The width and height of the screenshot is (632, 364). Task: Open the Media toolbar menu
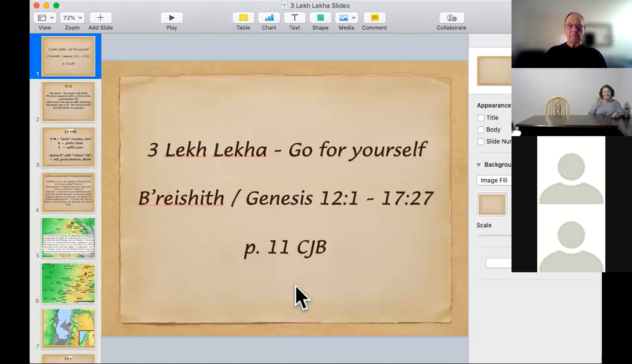[x=346, y=18]
